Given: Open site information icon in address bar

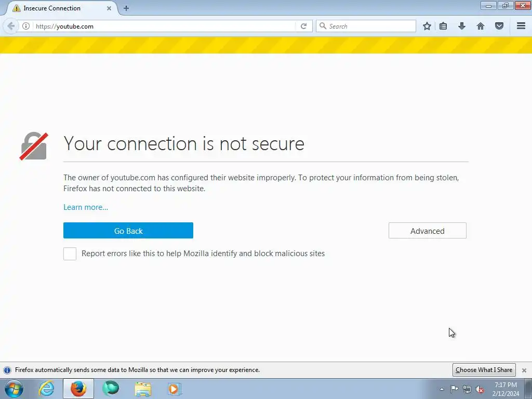Looking at the screenshot, I should coord(26,26).
